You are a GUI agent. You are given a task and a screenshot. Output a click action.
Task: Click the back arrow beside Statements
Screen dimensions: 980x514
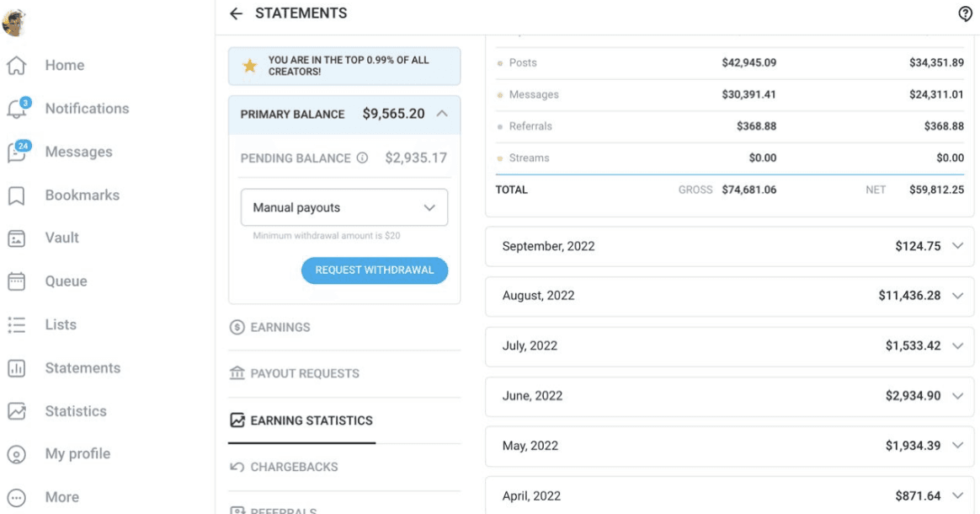pos(236,13)
